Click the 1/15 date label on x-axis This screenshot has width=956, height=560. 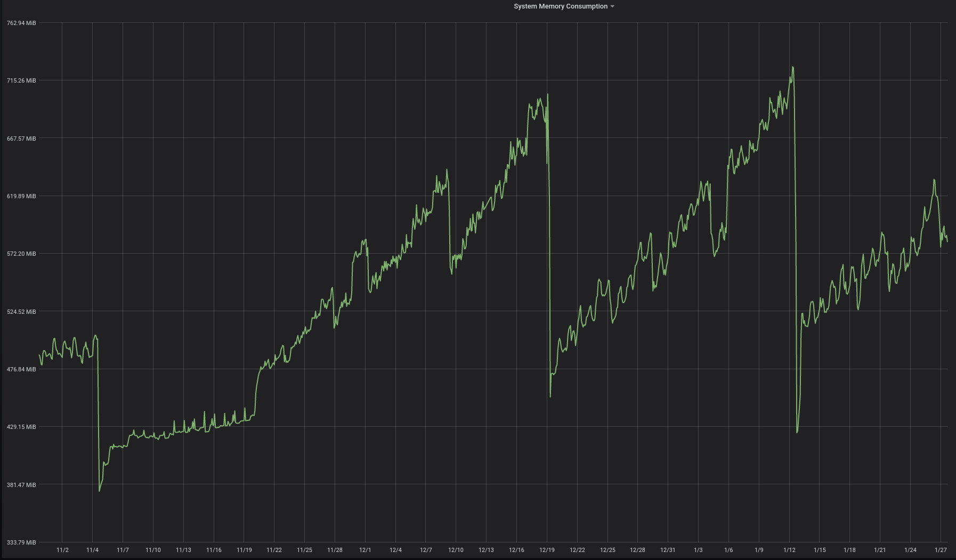(820, 550)
